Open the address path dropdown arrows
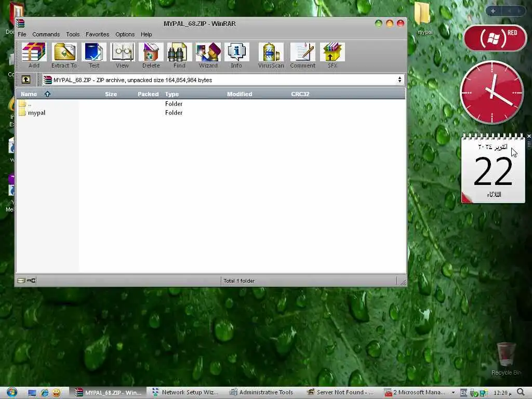 400,79
